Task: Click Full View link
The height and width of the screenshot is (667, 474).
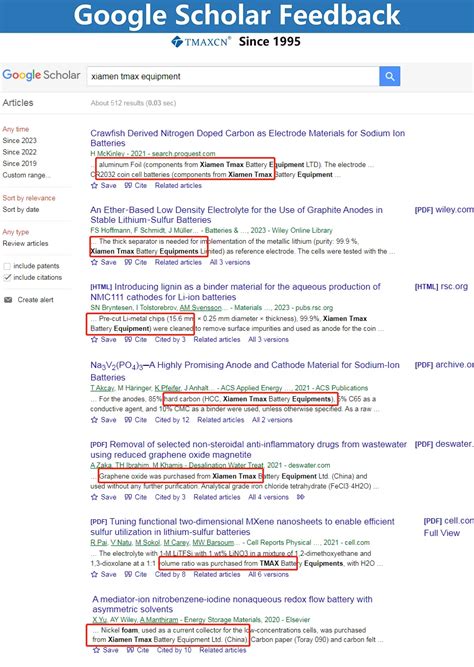Action: click(x=442, y=533)
